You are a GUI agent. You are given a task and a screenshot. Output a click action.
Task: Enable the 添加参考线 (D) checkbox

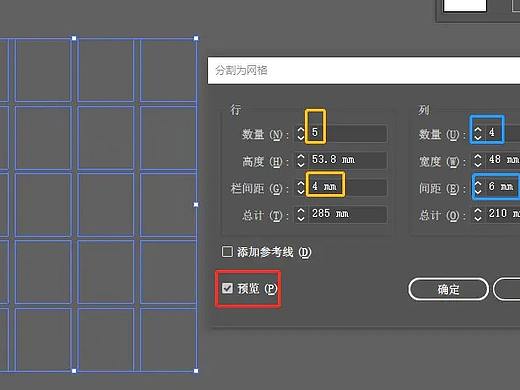tap(227, 252)
